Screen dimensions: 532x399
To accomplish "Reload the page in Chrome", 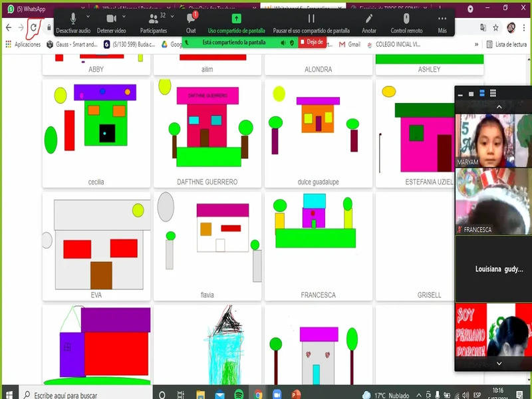I will (33, 27).
